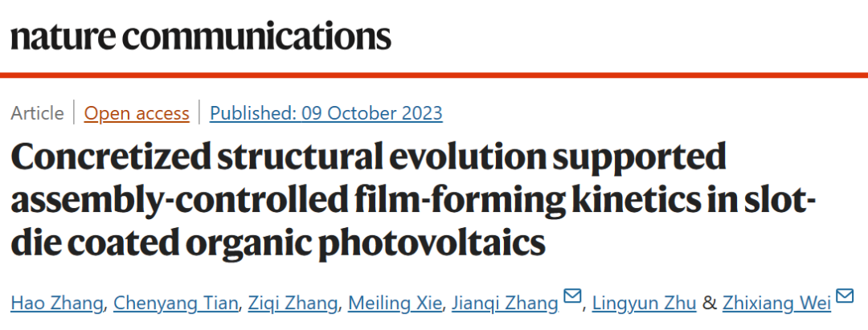Open email envelope icon beside Zhixiang Wei
The width and height of the screenshot is (868, 330).
845,296
